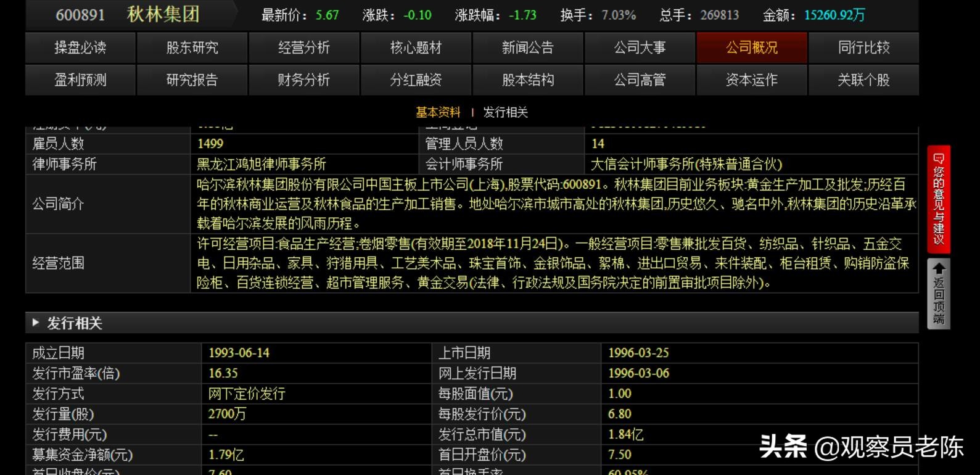The image size is (980, 475).
Task: Select amount value 15260.92万
Action: point(834,15)
